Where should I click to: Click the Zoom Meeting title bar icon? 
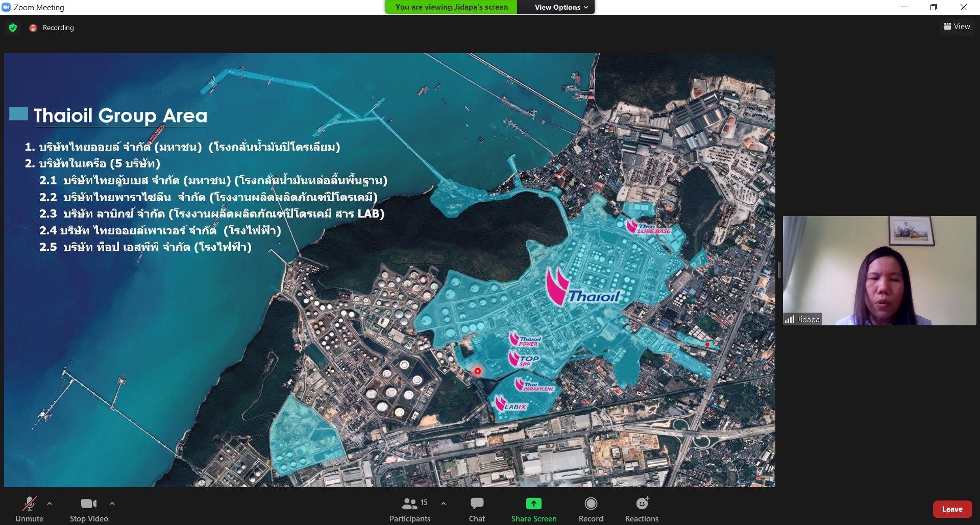point(6,7)
